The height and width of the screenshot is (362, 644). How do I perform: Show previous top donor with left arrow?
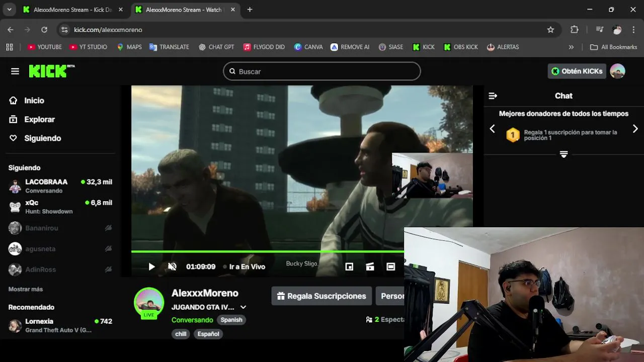coord(492,129)
